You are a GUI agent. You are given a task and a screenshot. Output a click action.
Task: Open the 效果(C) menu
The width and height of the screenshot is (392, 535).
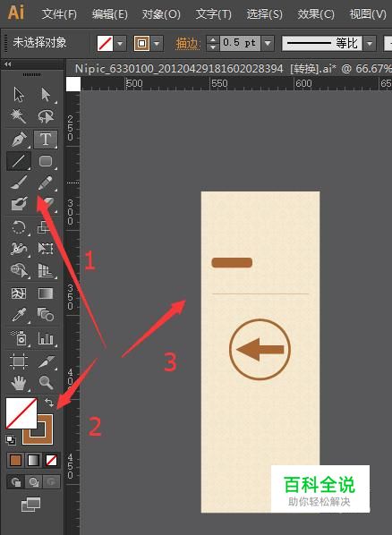(316, 14)
